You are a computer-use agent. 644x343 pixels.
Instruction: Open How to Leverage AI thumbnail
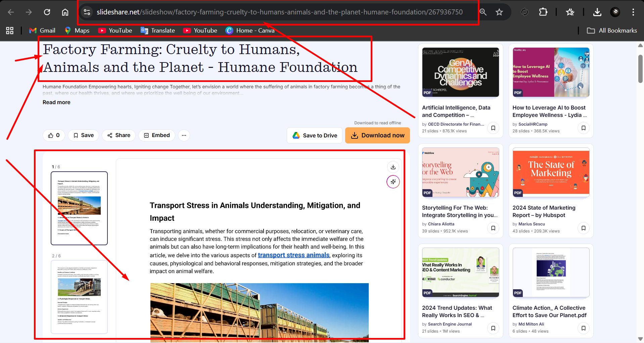pyautogui.click(x=551, y=72)
